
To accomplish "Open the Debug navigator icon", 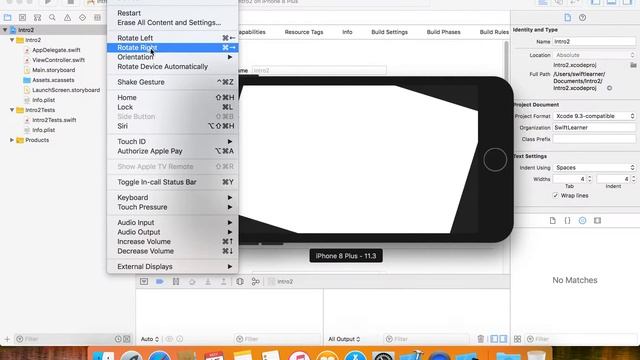I will coord(97,18).
